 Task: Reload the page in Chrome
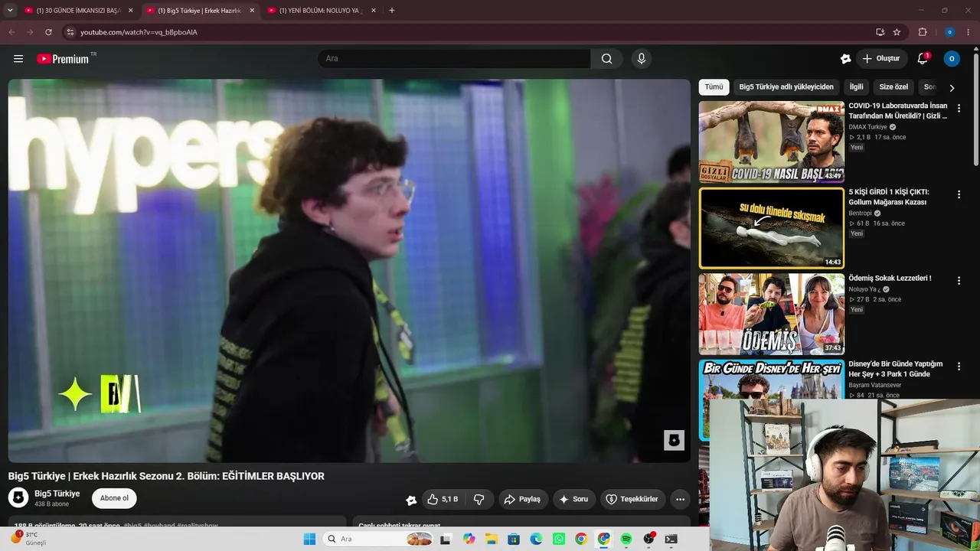pos(48,32)
